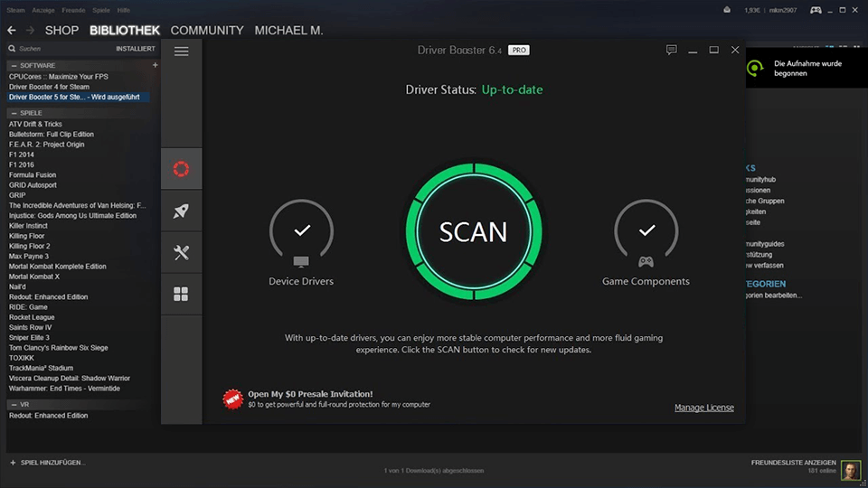Click the red NEW badge icon
The image size is (868, 488).
232,399
